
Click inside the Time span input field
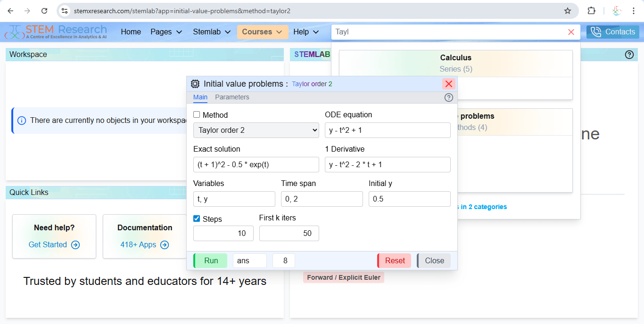(322, 199)
